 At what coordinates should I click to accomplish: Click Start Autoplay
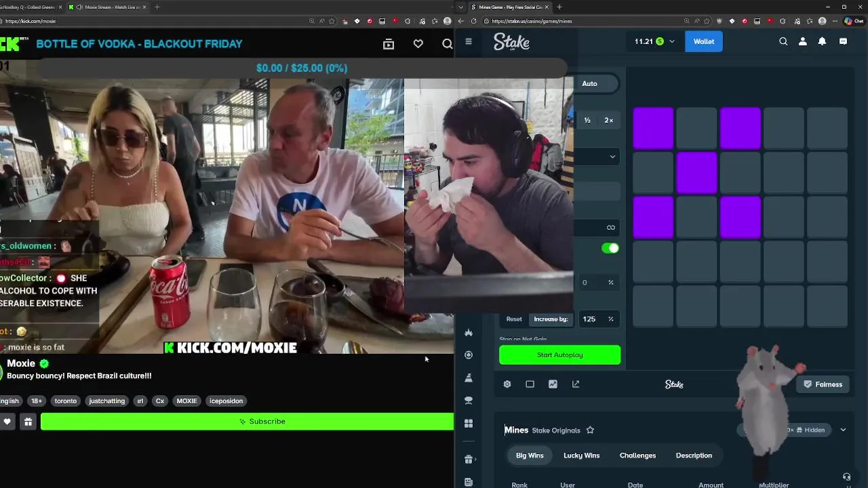point(559,355)
